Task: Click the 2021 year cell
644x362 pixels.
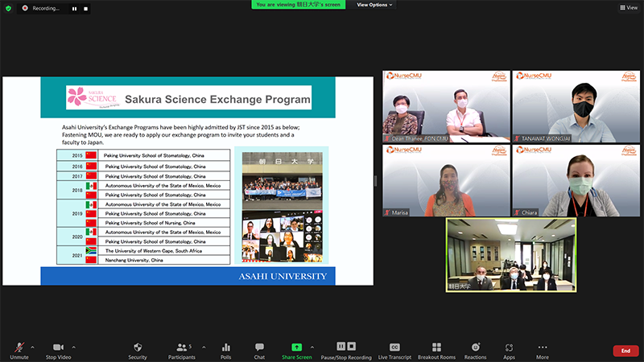Action: (77, 255)
